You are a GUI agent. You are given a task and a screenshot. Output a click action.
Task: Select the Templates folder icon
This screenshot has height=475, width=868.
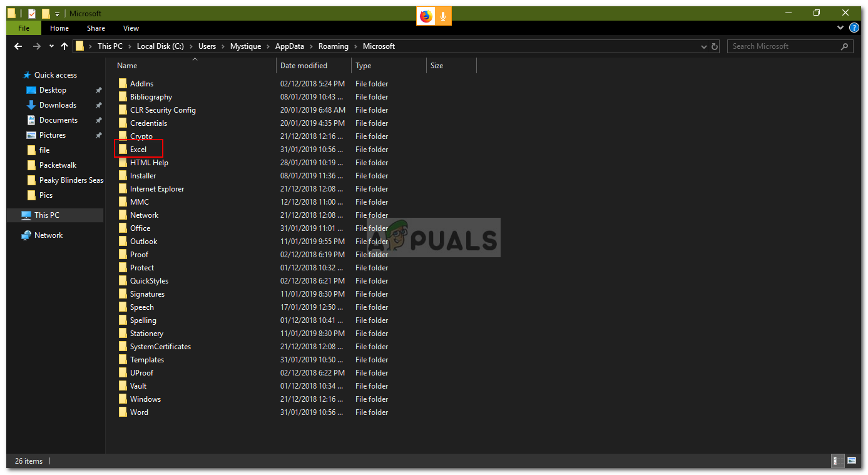click(123, 360)
